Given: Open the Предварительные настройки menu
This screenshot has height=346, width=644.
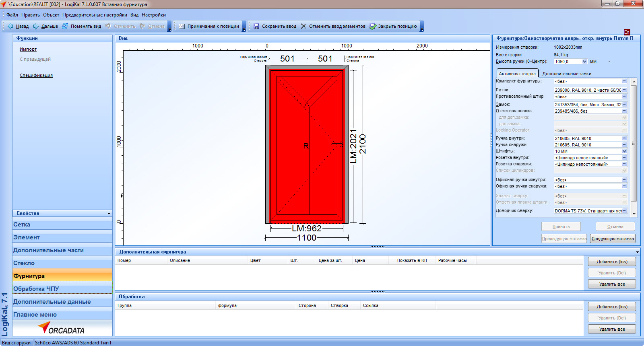Looking at the screenshot, I should tap(95, 15).
